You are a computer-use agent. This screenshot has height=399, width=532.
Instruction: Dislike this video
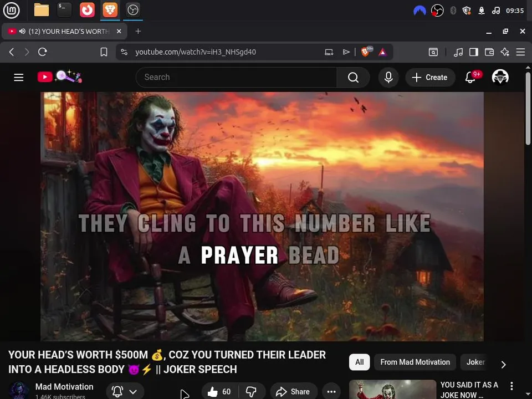tap(252, 392)
